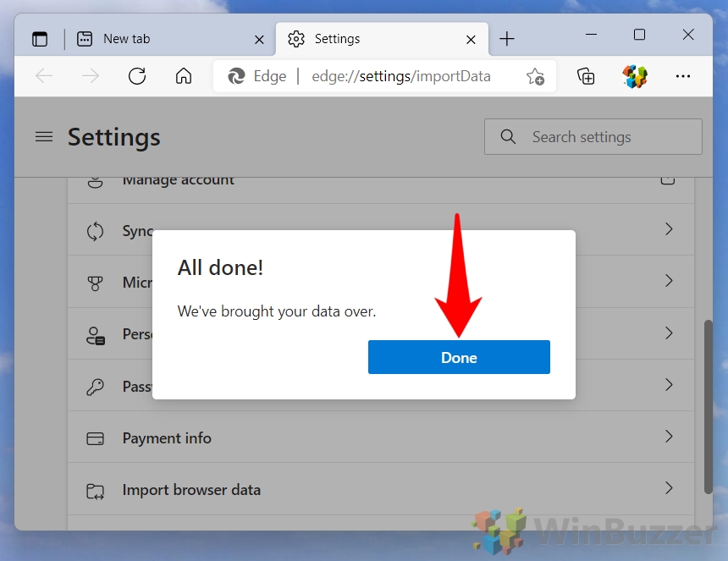Viewport: 728px width, 561px height.
Task: Click the Edge logo in address bar
Action: [236, 76]
